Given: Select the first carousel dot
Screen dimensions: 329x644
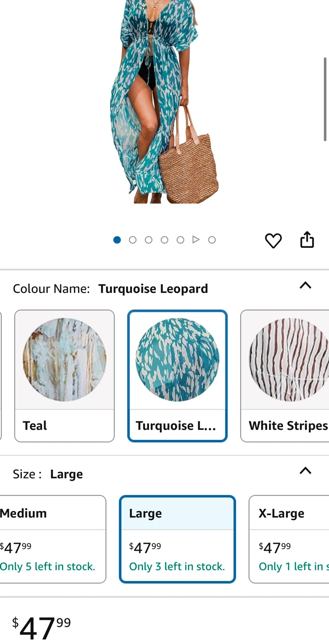Looking at the screenshot, I should 117,240.
